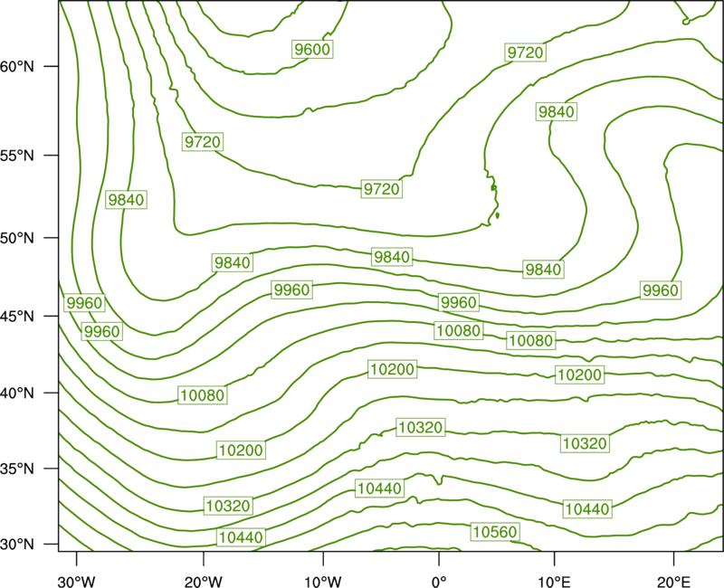Select the 40°N latitude axis label
Image resolution: width=724 pixels, height=588 pixels.
pyautogui.click(x=17, y=394)
